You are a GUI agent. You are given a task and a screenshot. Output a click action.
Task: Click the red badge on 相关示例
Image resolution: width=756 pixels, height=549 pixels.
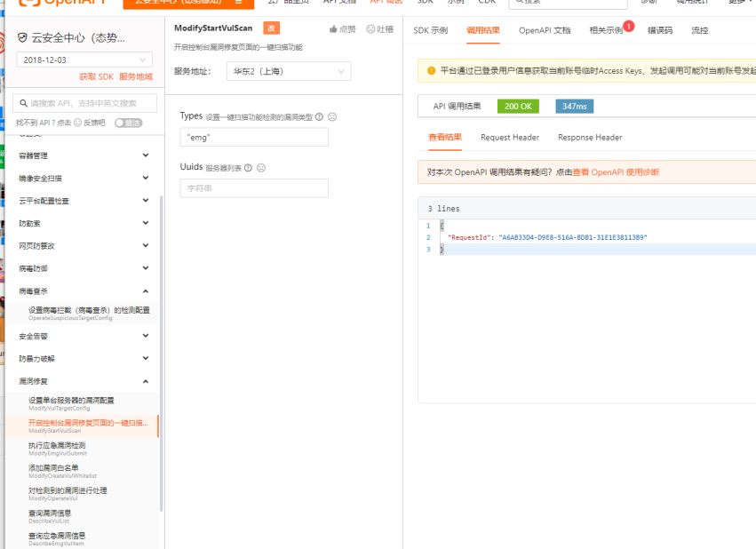coord(628,27)
